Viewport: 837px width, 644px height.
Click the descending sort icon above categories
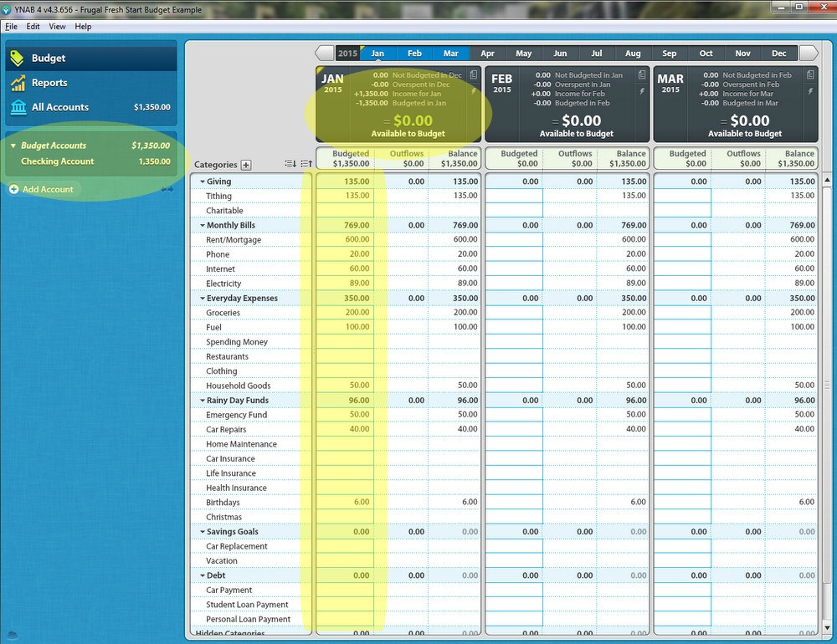click(x=290, y=164)
